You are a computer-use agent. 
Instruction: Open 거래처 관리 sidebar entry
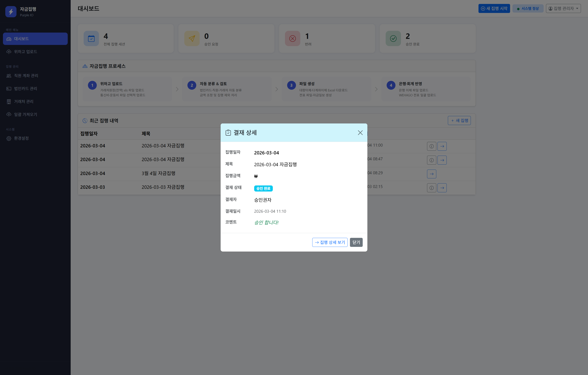(x=23, y=102)
